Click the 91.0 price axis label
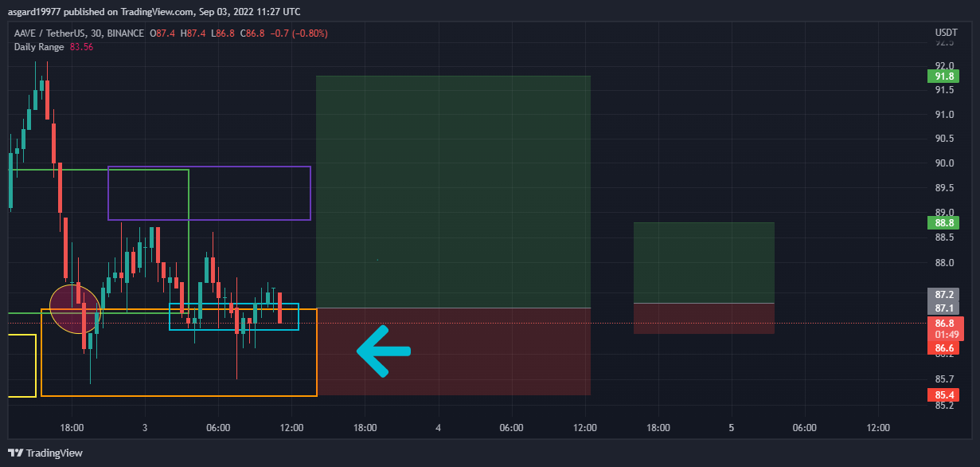The width and height of the screenshot is (980, 467). [x=944, y=115]
